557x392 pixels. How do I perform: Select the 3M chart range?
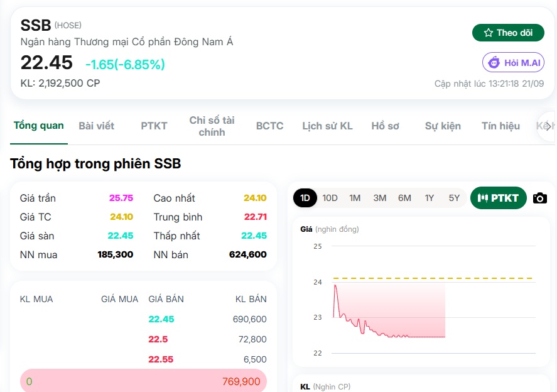coord(379,198)
